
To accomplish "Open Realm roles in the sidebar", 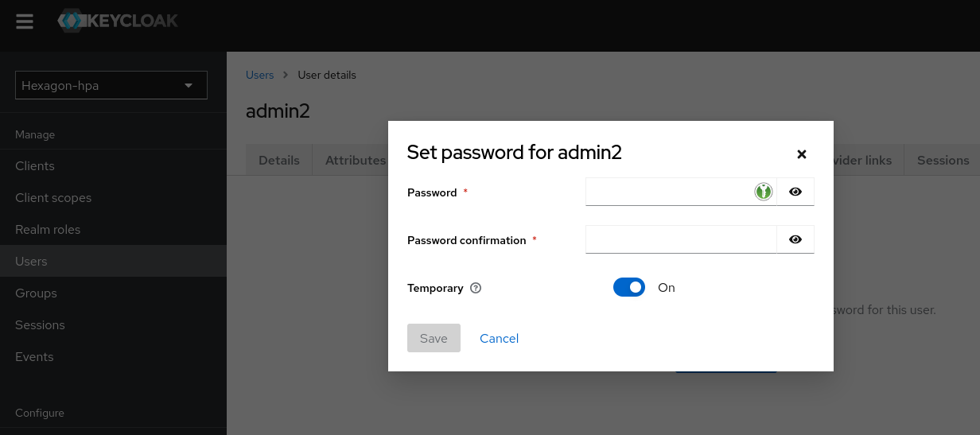I will click(x=113, y=229).
